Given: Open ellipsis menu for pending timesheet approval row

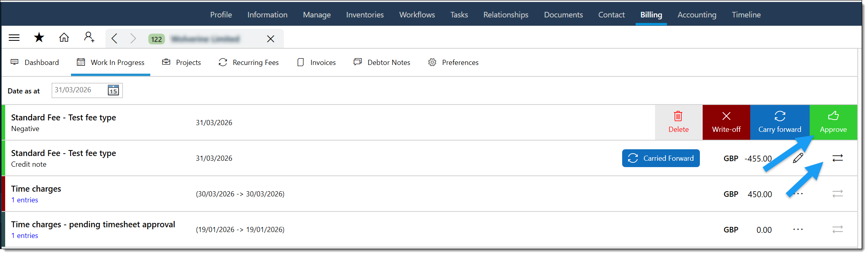Looking at the screenshot, I should point(798,229).
